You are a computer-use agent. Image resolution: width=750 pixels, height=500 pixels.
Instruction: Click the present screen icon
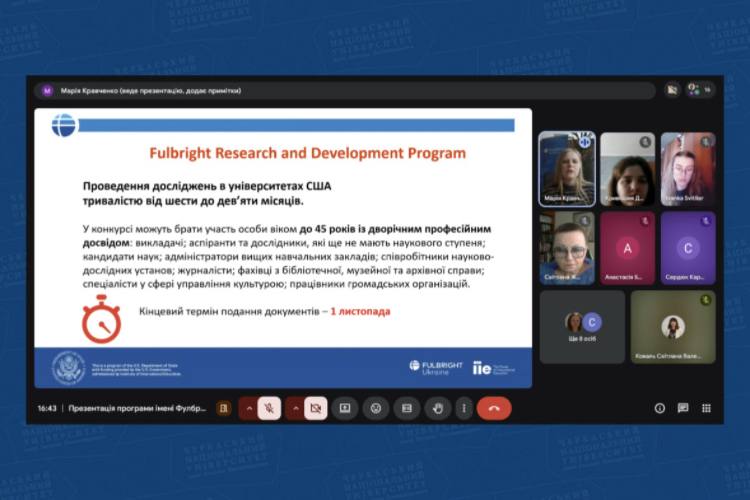click(345, 408)
